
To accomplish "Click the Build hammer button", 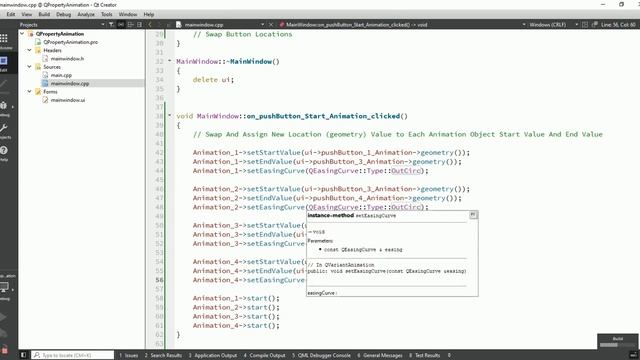I will point(4,349).
